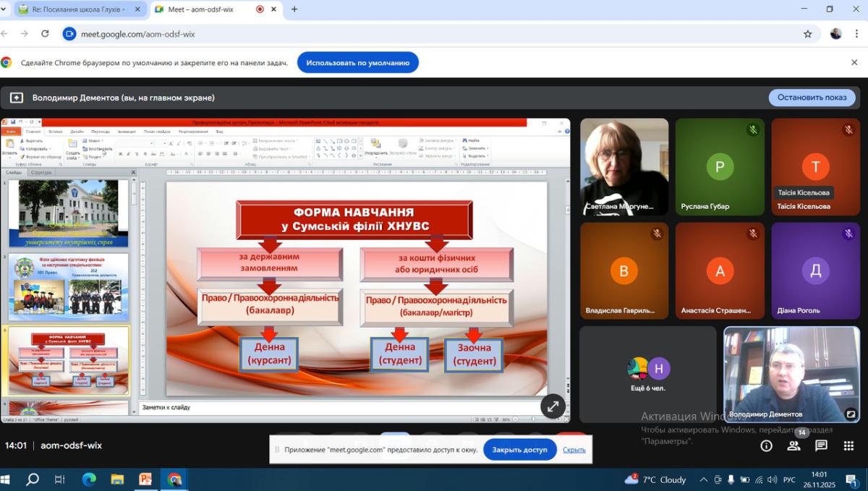The height and width of the screenshot is (491, 868).
Task: Open the participants panel showing 14 people
Action: 793,446
